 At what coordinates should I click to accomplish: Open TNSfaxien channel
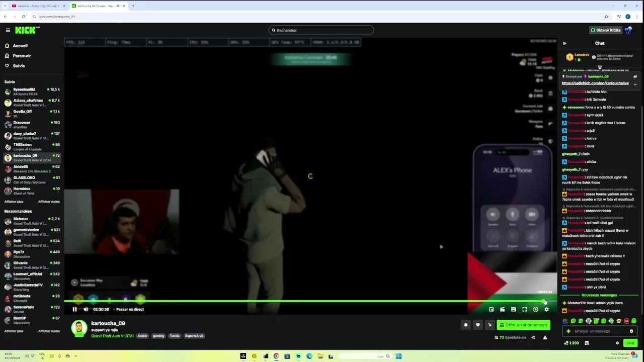coord(32,147)
